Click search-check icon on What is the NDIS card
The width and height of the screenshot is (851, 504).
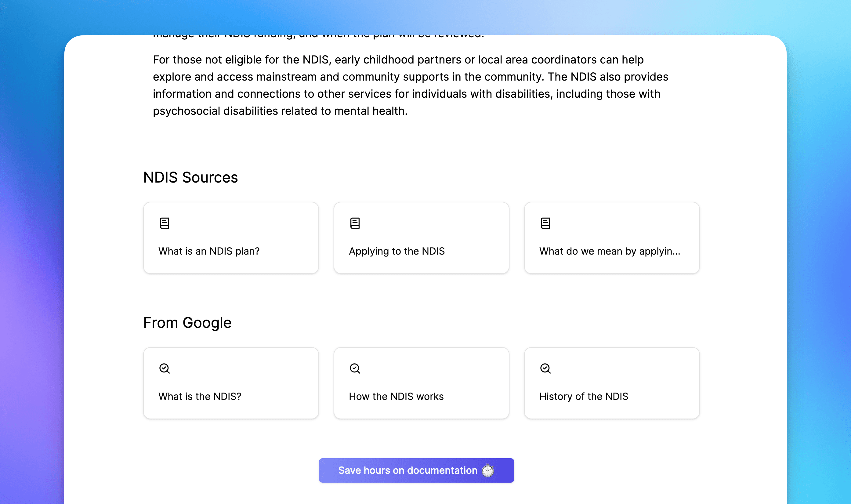pyautogui.click(x=164, y=368)
